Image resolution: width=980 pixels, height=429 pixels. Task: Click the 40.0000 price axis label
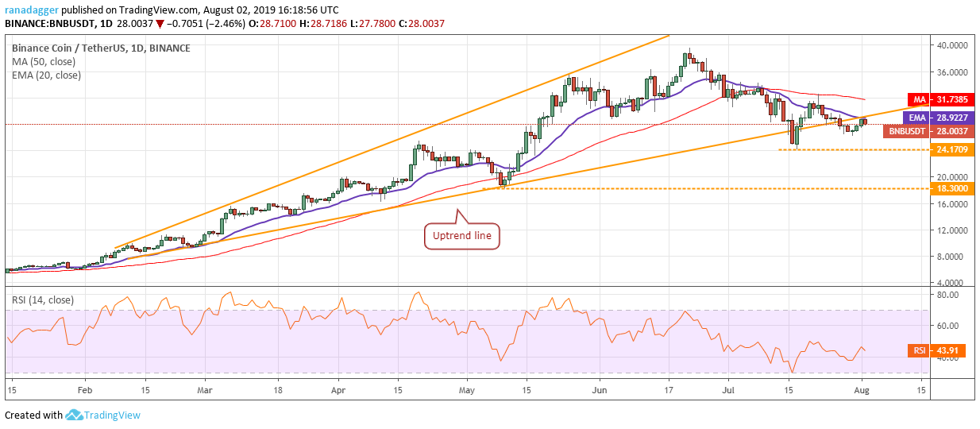pos(953,45)
